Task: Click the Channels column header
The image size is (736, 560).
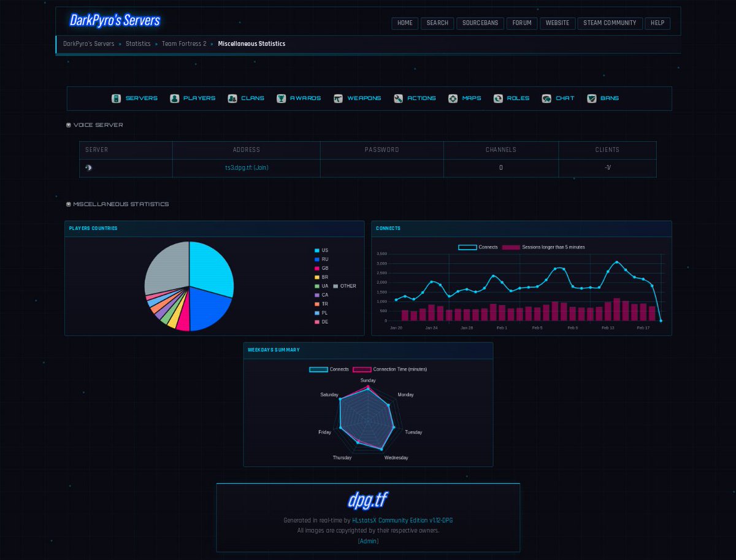Action: (501, 150)
